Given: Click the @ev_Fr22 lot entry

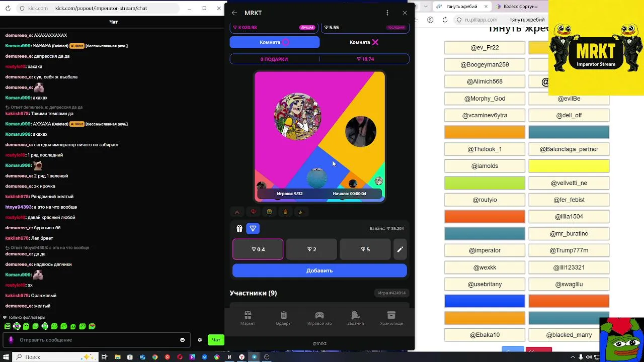Looking at the screenshot, I should point(485,48).
